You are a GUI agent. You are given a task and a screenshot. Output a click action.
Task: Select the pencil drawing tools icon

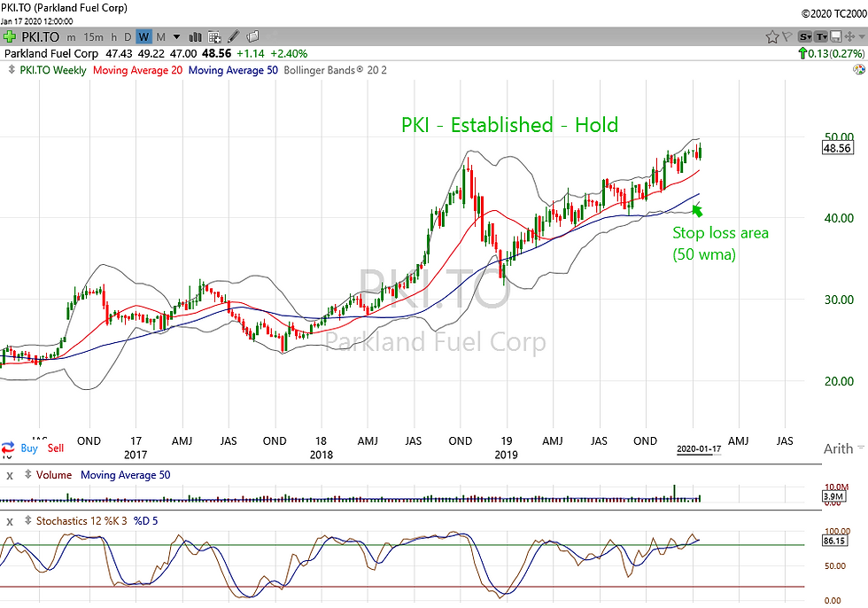tap(234, 37)
